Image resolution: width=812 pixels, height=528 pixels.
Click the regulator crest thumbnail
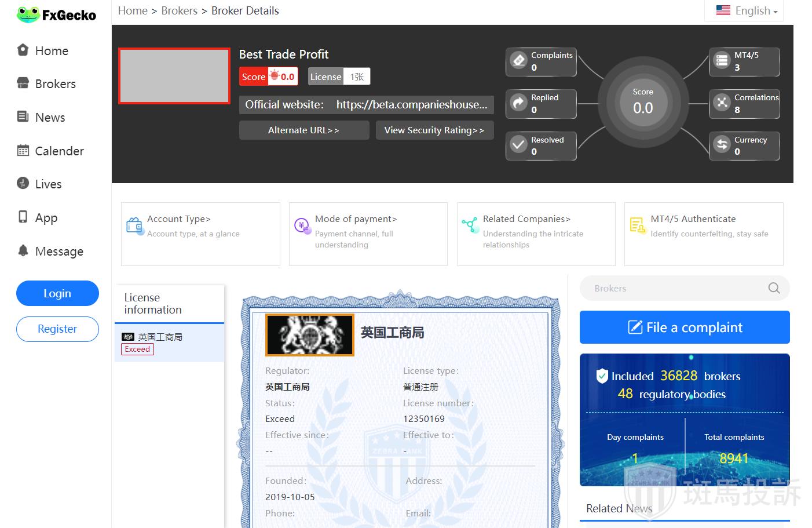309,335
